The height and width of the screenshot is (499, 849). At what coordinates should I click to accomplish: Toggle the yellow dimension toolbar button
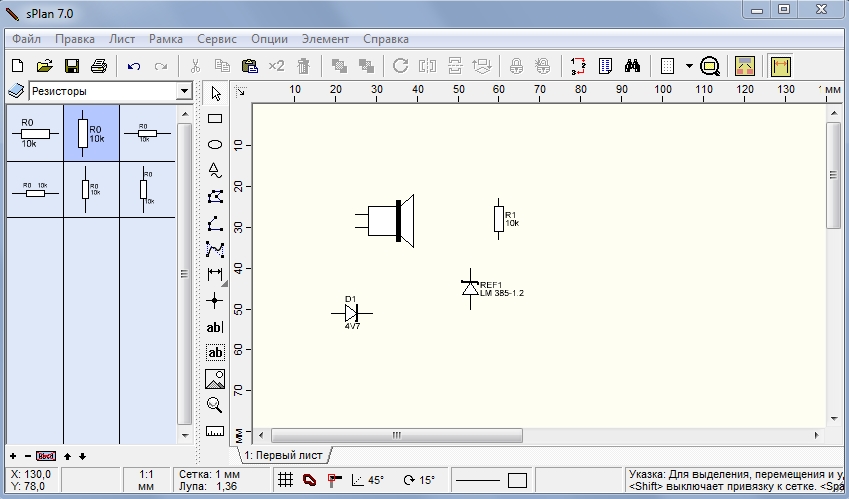tap(780, 66)
